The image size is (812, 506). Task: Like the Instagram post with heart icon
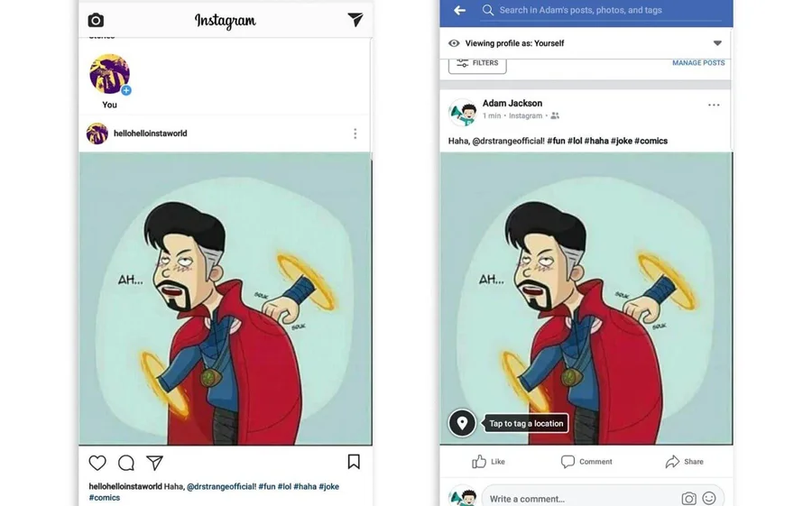click(x=97, y=463)
